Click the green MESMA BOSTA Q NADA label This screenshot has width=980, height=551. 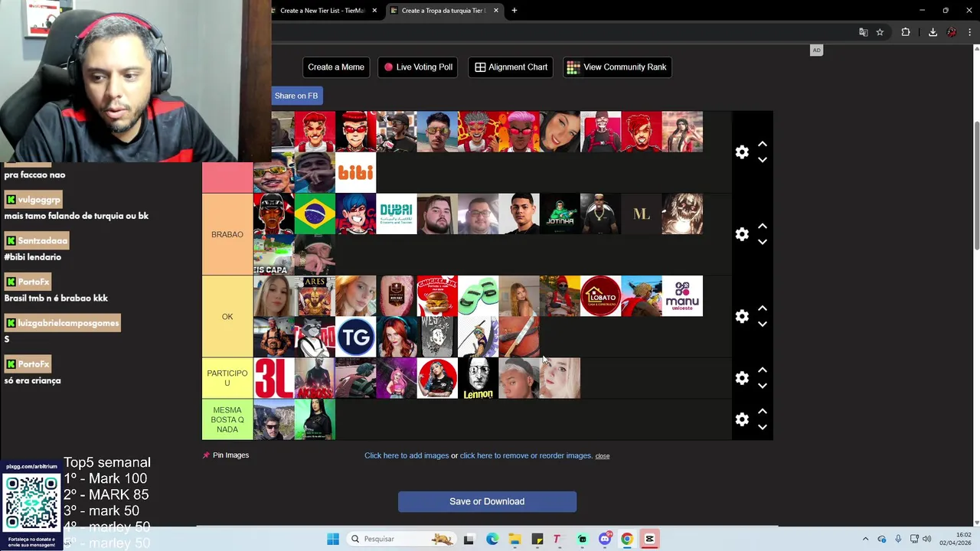pos(227,419)
